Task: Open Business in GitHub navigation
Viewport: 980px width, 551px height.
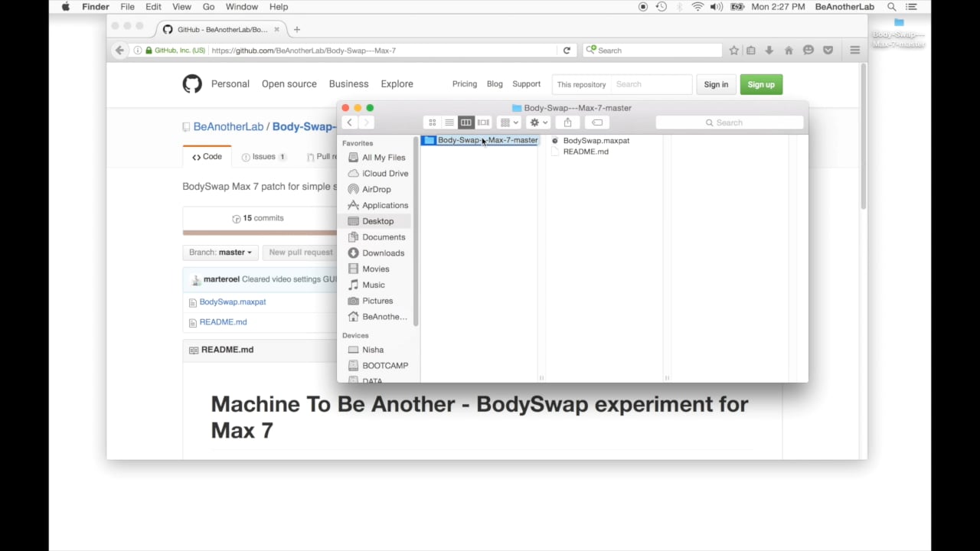Action: [x=348, y=84]
